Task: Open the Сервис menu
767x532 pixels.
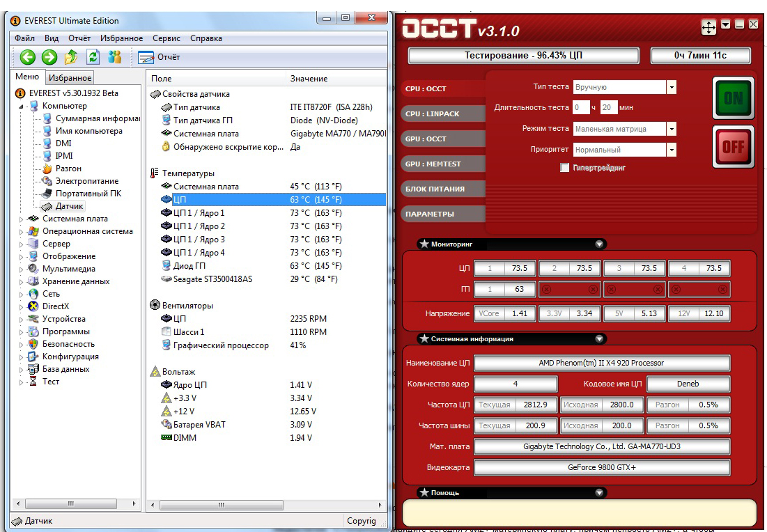Action: (166, 38)
